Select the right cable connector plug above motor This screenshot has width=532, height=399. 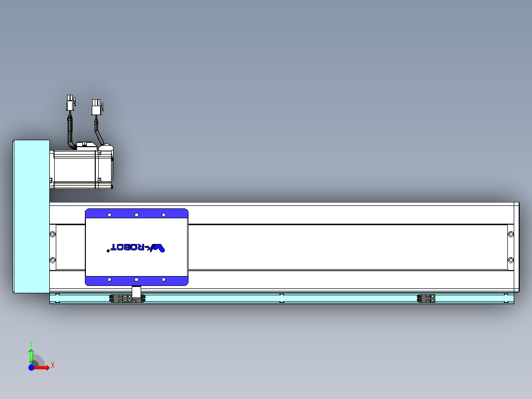pyautogui.click(x=96, y=107)
